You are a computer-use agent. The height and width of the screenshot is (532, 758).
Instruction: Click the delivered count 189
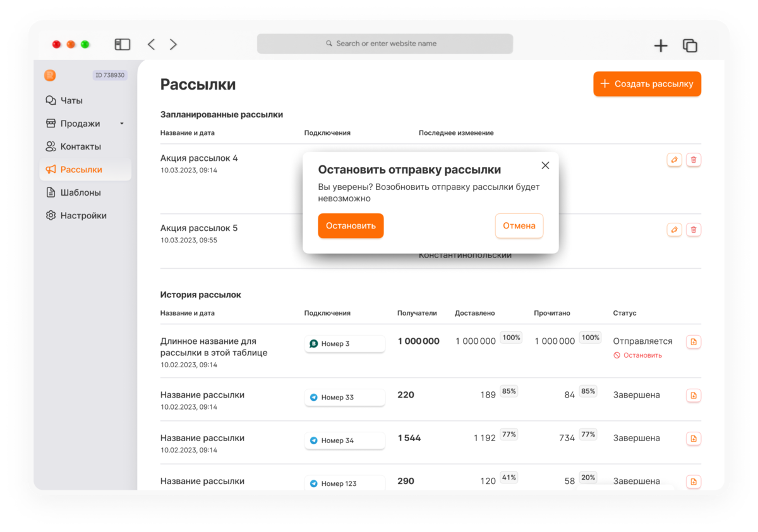tap(488, 394)
